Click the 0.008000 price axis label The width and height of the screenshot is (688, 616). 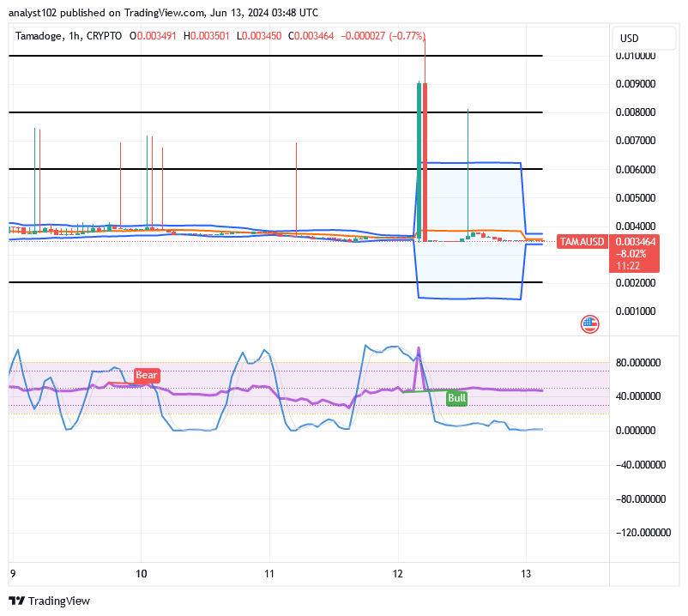click(636, 112)
